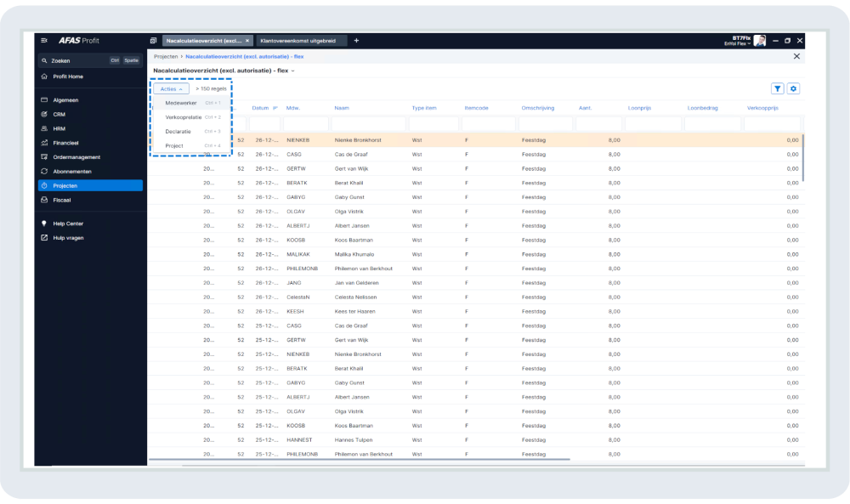The height and width of the screenshot is (504, 850).
Task: Click the name cell 'Hannes Tulpen'
Action: 354,440
